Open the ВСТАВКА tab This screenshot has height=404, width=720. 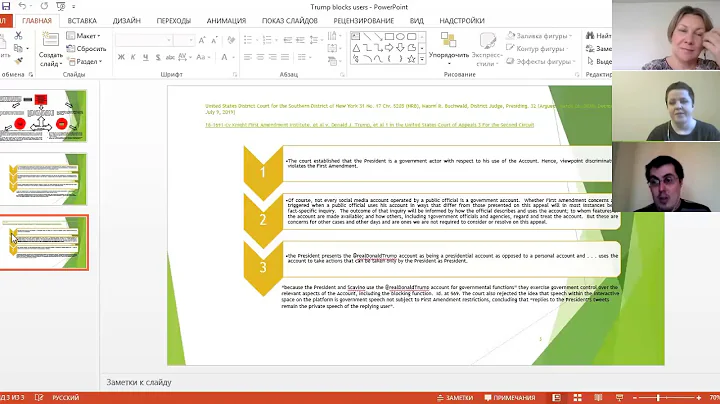coord(82,21)
